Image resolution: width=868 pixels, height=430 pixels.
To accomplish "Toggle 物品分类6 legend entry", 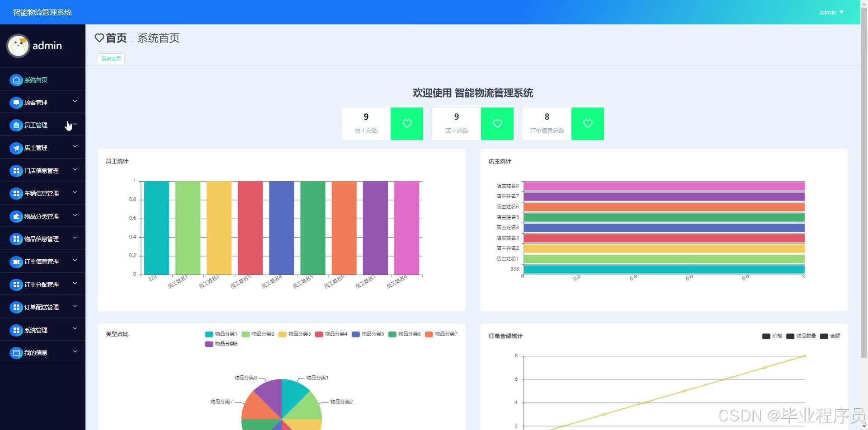I will click(404, 334).
